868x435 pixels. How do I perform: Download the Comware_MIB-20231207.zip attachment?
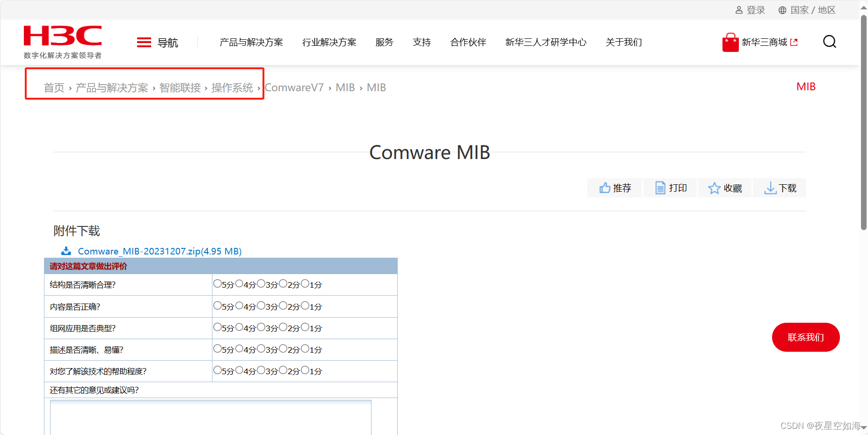pos(159,251)
